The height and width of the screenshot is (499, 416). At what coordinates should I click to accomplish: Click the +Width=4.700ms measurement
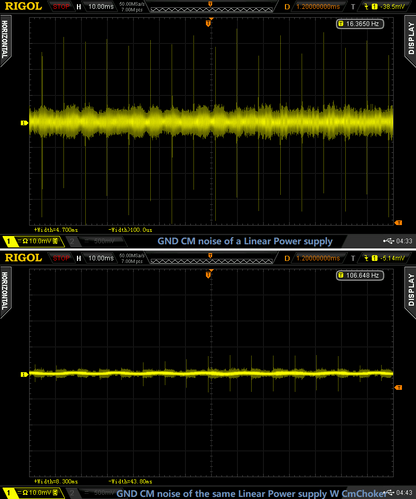click(56, 230)
